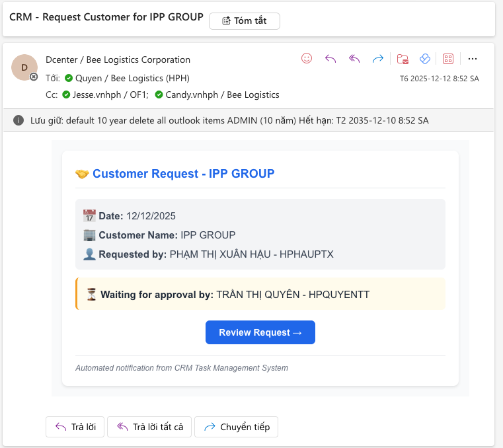Viewport: 503px width, 448px height.
Task: Click the Customer Request - IPP GROUP heading
Action: point(184,174)
